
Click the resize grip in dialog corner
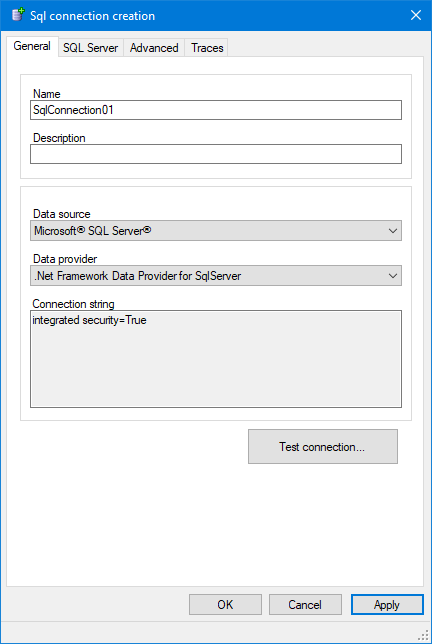click(x=425, y=637)
